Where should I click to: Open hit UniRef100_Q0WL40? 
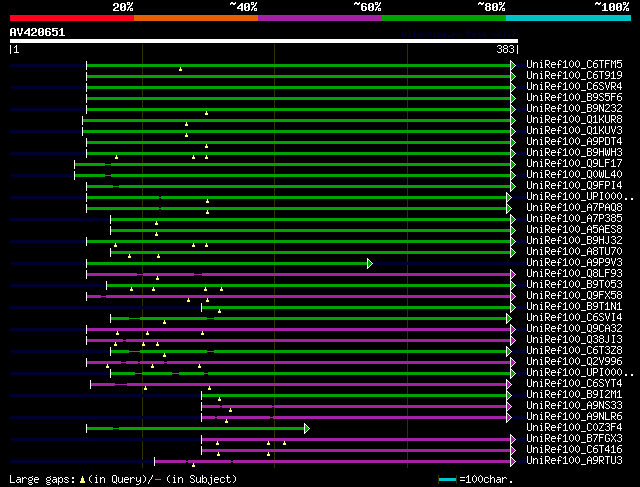click(574, 175)
